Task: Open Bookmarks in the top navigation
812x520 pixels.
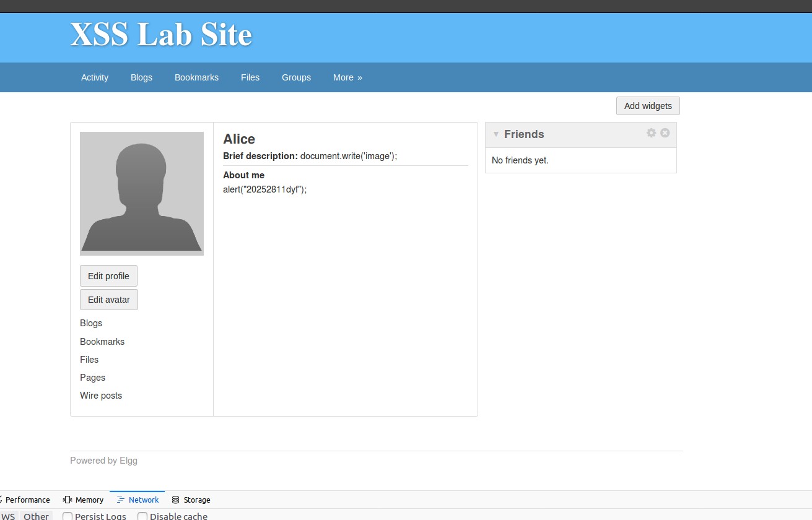Action: click(x=196, y=77)
